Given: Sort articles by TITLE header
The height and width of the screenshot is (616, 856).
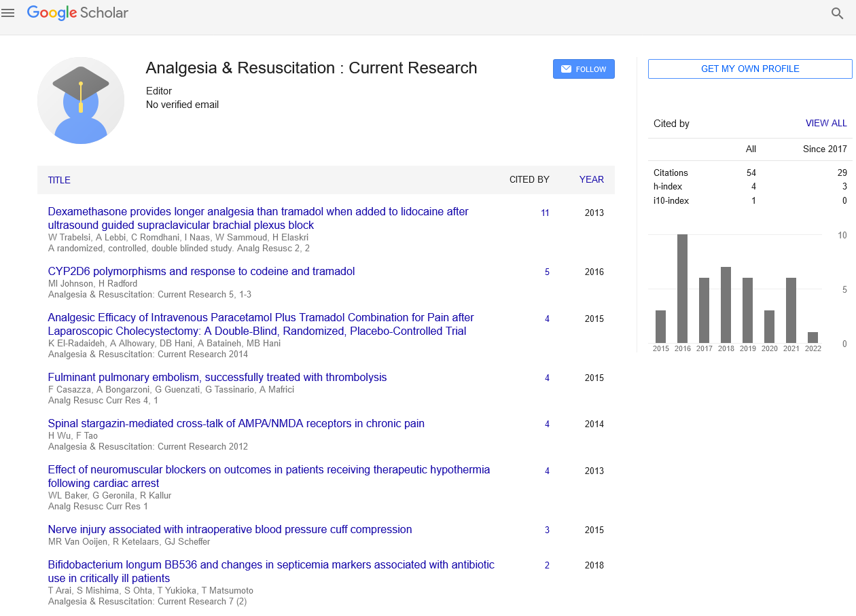Looking at the screenshot, I should click(x=59, y=180).
